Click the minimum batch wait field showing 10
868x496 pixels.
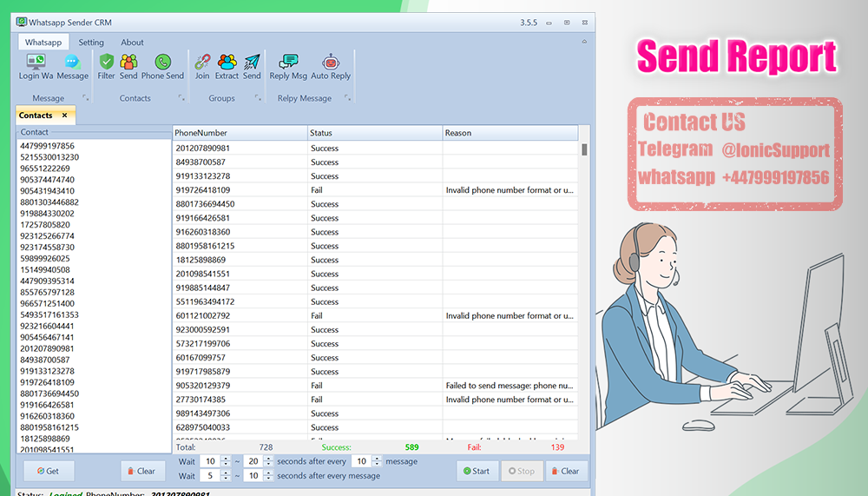tap(210, 461)
